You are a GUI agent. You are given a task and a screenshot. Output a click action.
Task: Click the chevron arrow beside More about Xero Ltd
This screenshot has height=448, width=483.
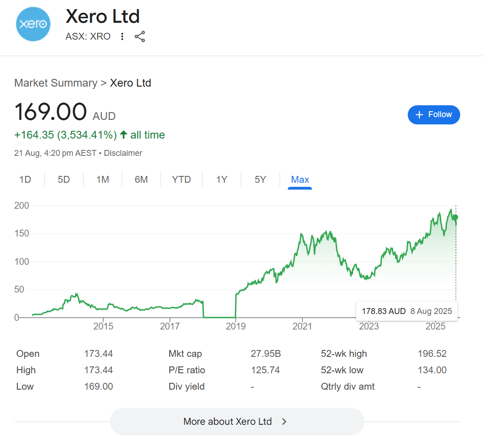click(x=284, y=422)
